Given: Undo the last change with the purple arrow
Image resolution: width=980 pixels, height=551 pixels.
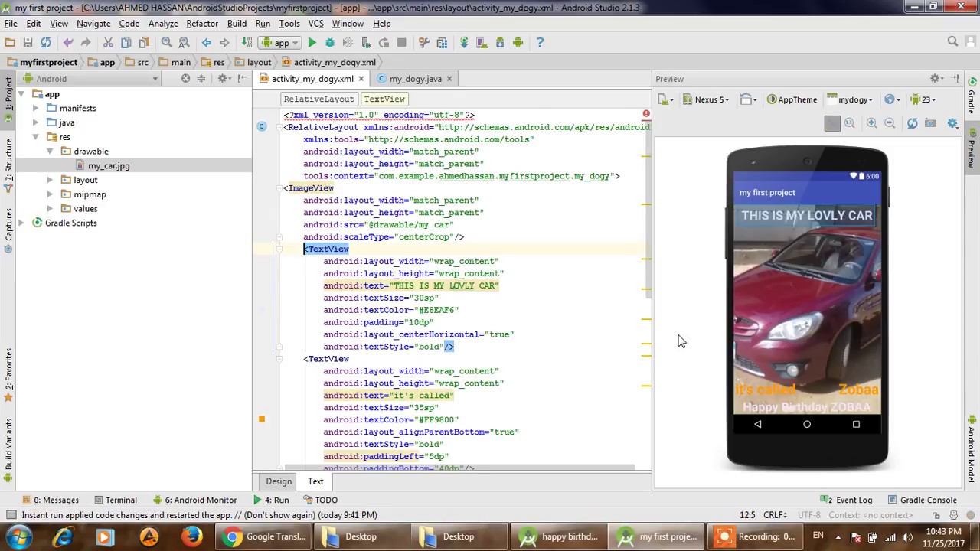Looking at the screenshot, I should tap(68, 43).
